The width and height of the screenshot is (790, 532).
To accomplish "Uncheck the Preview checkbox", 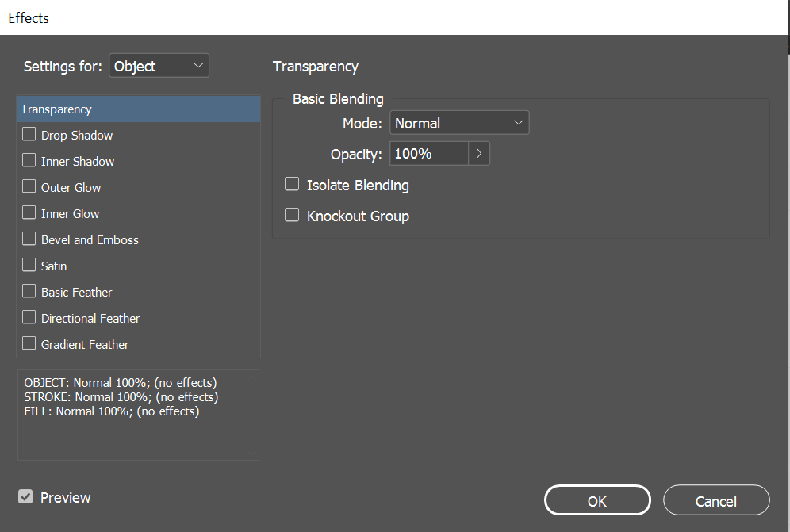I will (26, 497).
